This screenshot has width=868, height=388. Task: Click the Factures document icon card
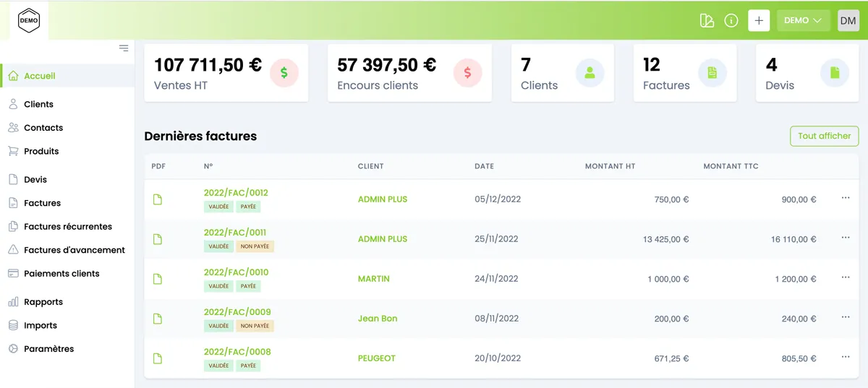click(x=712, y=73)
